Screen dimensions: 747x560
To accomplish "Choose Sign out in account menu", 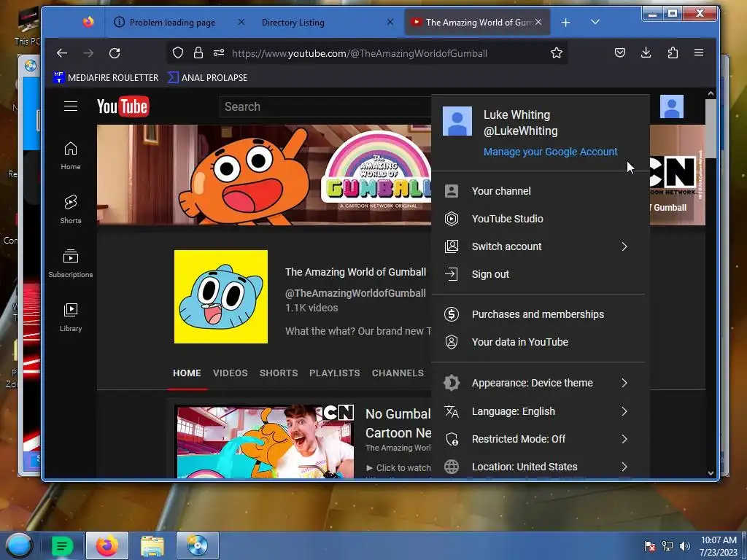I will click(538, 274).
